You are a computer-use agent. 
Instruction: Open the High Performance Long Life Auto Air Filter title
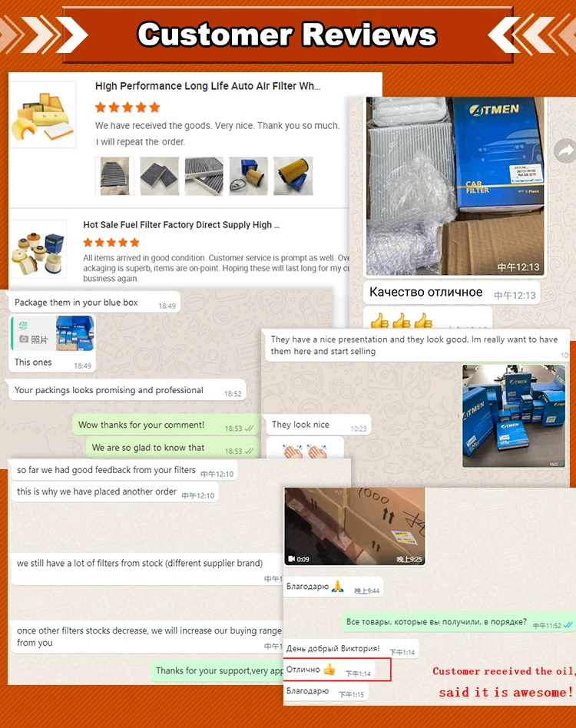pyautogui.click(x=208, y=86)
